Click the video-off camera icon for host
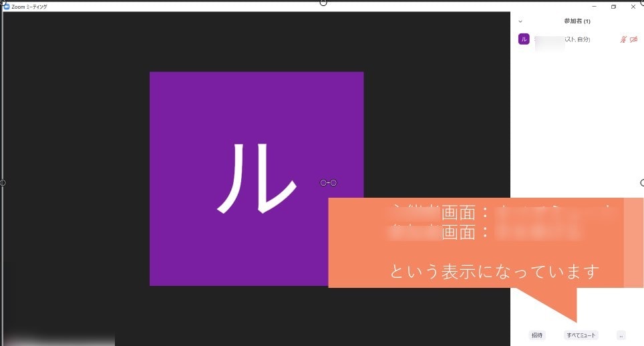644x346 pixels. pos(634,39)
